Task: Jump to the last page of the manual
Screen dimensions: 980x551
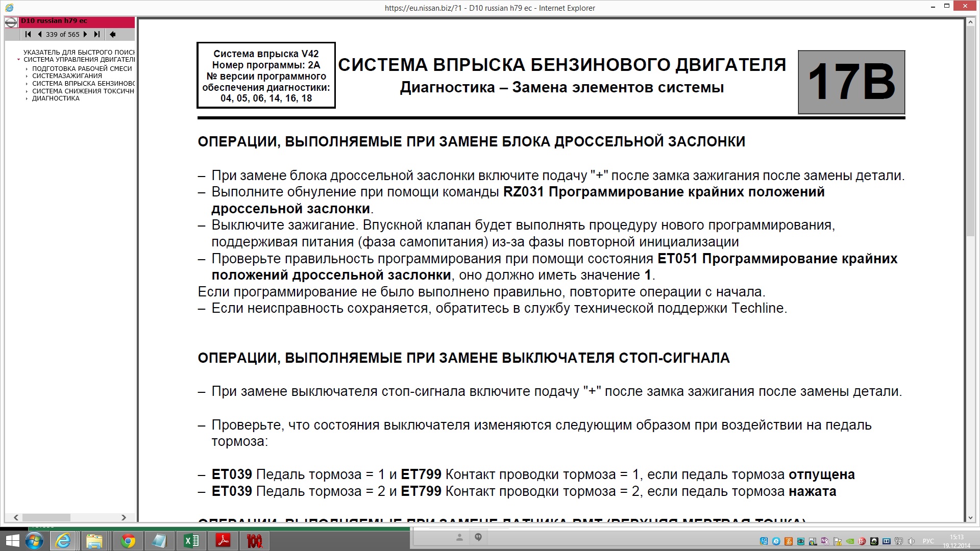Action: pos(96,34)
